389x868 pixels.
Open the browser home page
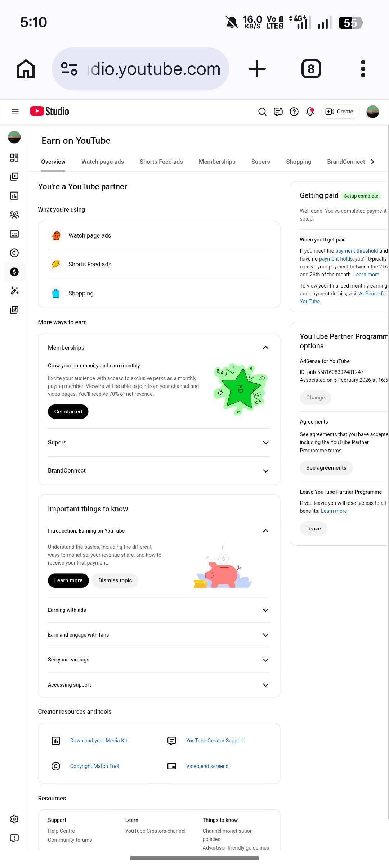pos(26,69)
